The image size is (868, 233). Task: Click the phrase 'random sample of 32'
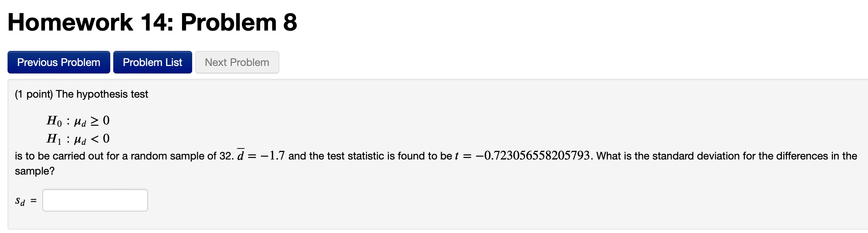pos(181,155)
